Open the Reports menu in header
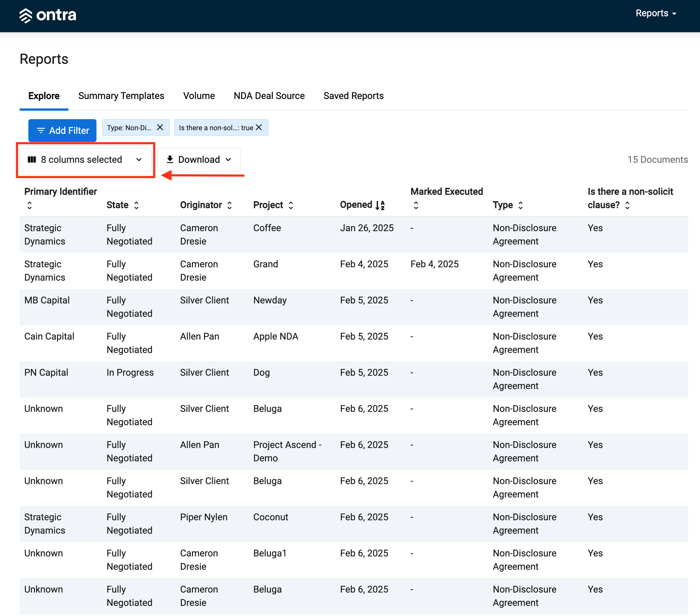Screen dimensions: 700x616 point(656,13)
